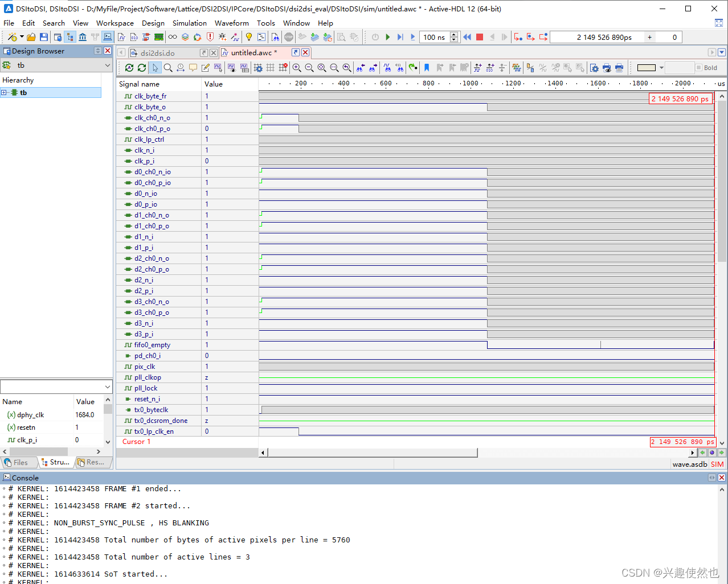This screenshot has width=728, height=584.
Task: Click the Restart simulation double-arrow icon
Action: [x=467, y=37]
